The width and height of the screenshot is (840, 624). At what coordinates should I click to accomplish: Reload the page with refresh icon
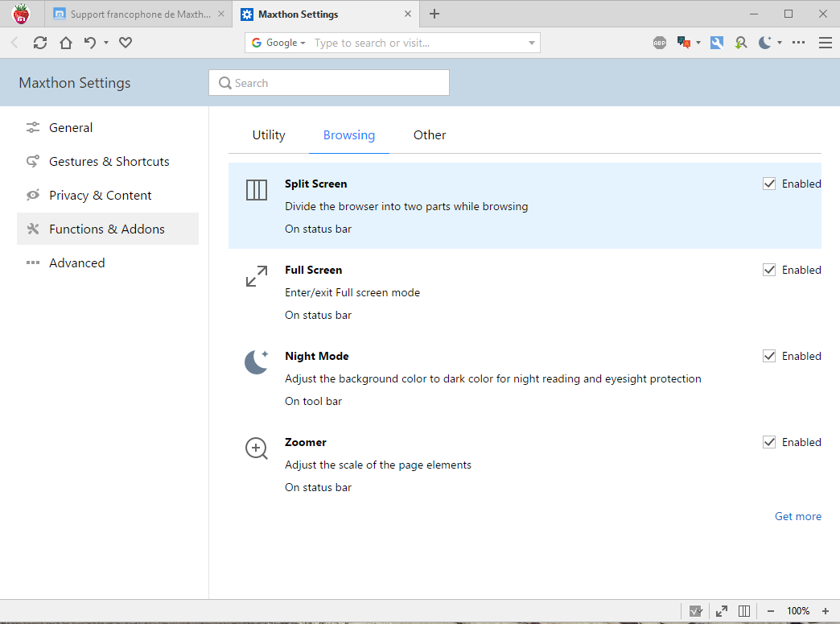[x=40, y=43]
